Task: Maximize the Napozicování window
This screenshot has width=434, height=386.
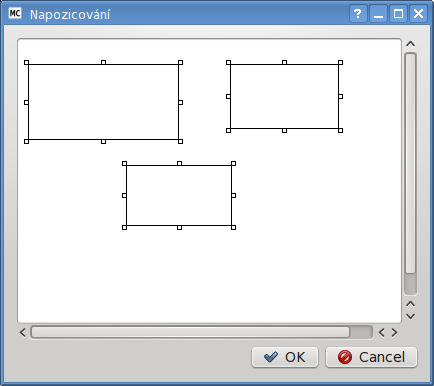Action: coord(398,14)
